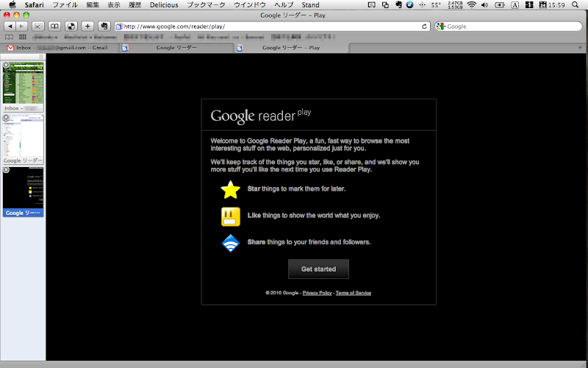Screen dimensions: 588x368
Task: Close the Reader Play thumbnail in sidebar
Action: [6, 170]
